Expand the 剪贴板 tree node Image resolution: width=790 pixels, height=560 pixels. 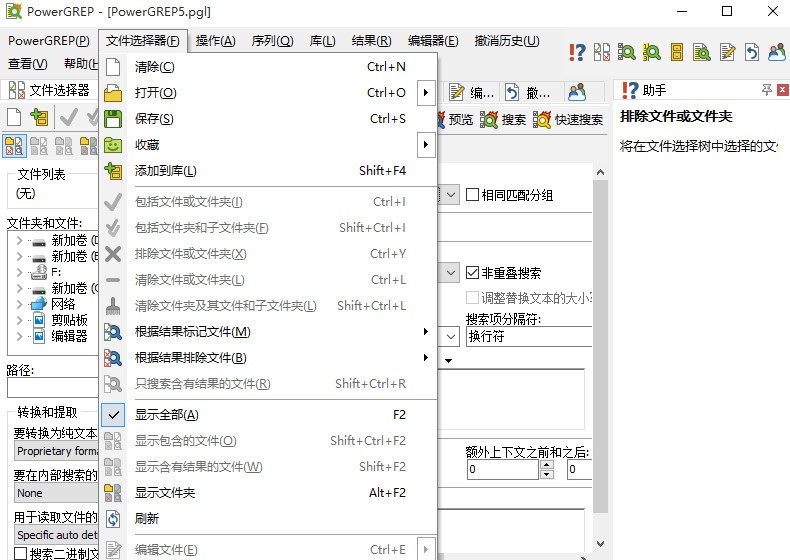[19, 320]
